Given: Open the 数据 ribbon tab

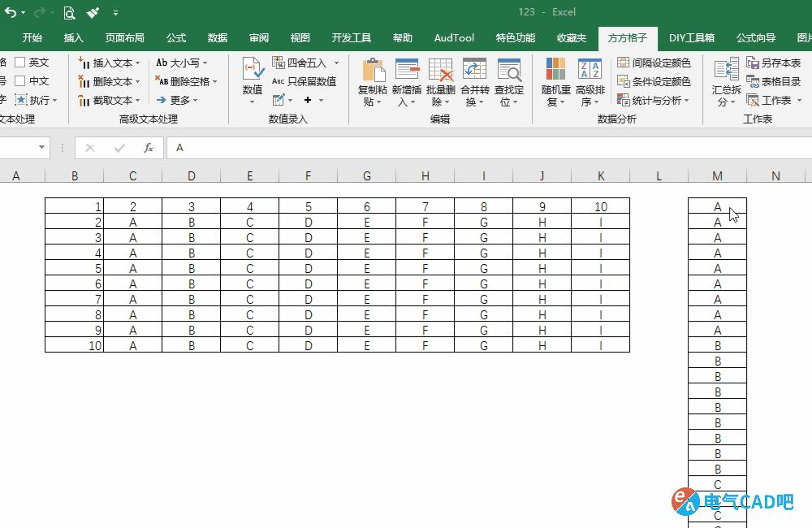Looking at the screenshot, I should [216, 37].
